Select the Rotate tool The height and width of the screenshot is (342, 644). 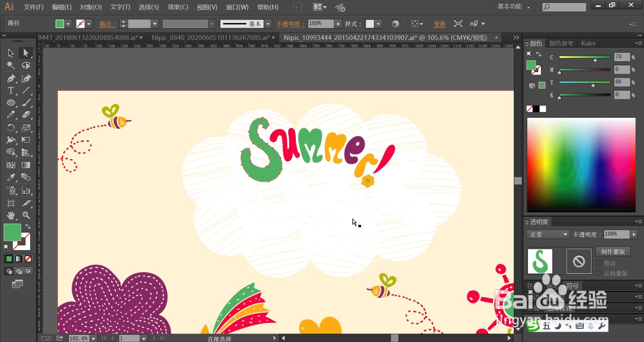pos(11,128)
